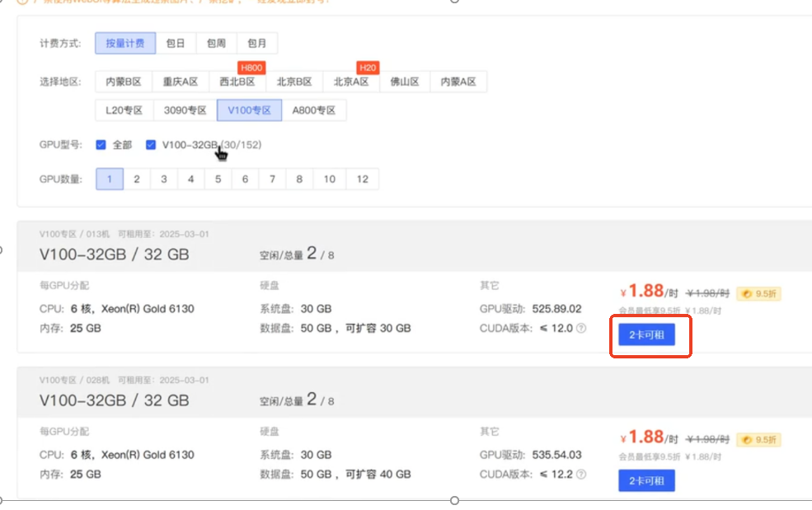Viewport: 812px width, 510px height.
Task: Toggle the 全部 GPU model checkbox
Action: [x=101, y=145]
